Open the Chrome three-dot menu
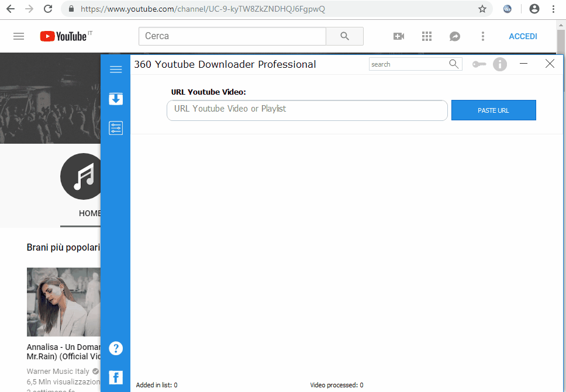 553,9
